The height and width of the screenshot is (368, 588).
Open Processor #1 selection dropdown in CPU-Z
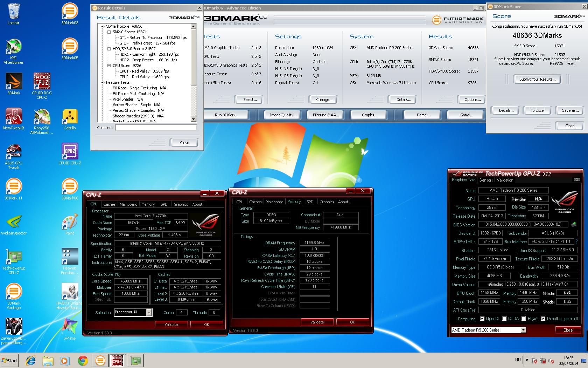pyautogui.click(x=149, y=312)
